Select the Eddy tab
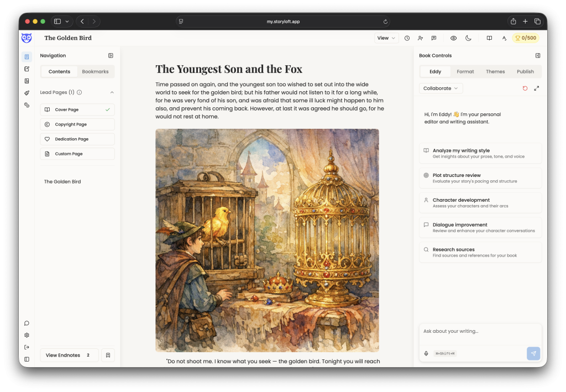Viewport: 566px width, 392px height. (x=436, y=71)
